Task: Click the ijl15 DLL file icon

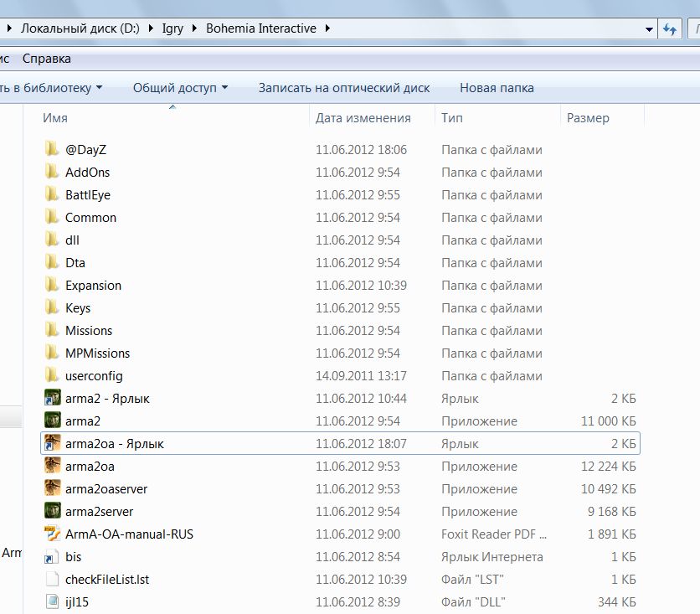Action: tap(52, 601)
